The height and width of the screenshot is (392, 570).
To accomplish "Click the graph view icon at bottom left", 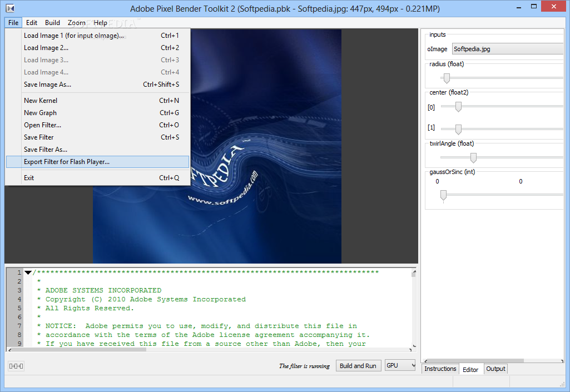I will (16, 366).
